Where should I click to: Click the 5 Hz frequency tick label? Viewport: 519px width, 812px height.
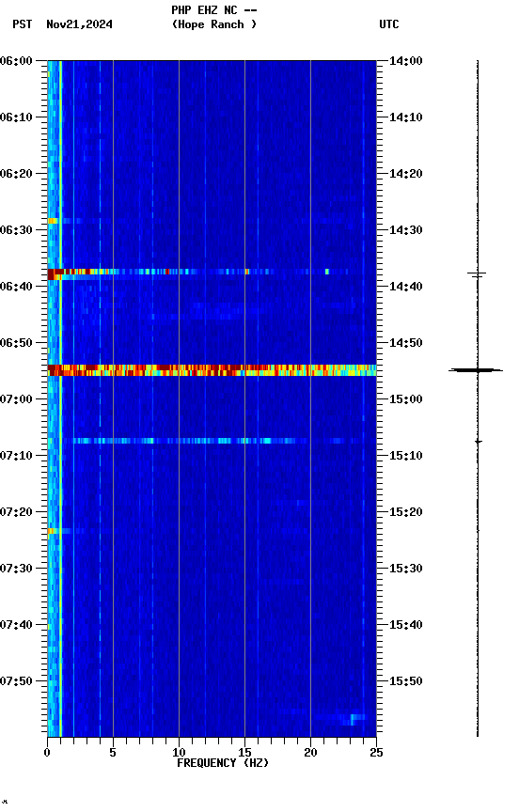click(113, 753)
